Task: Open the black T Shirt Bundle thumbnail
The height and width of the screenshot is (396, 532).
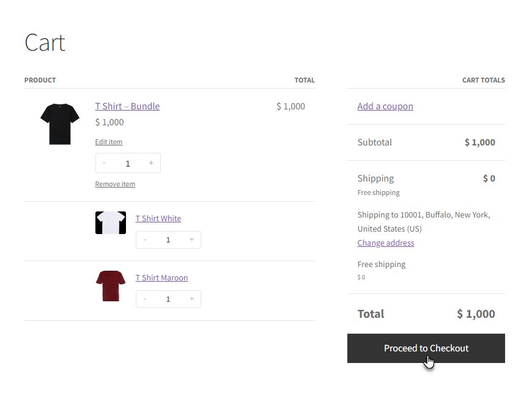Action: [x=60, y=123]
